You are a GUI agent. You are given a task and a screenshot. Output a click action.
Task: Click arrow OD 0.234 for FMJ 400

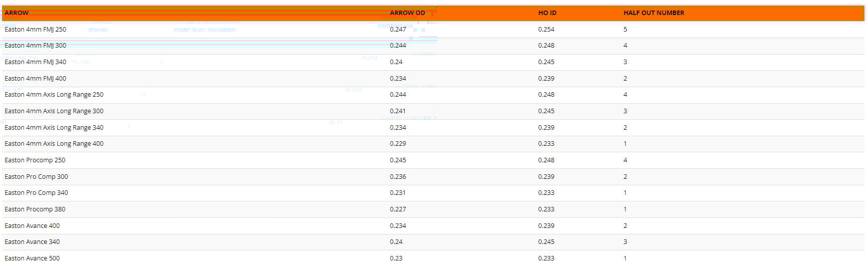pos(398,79)
